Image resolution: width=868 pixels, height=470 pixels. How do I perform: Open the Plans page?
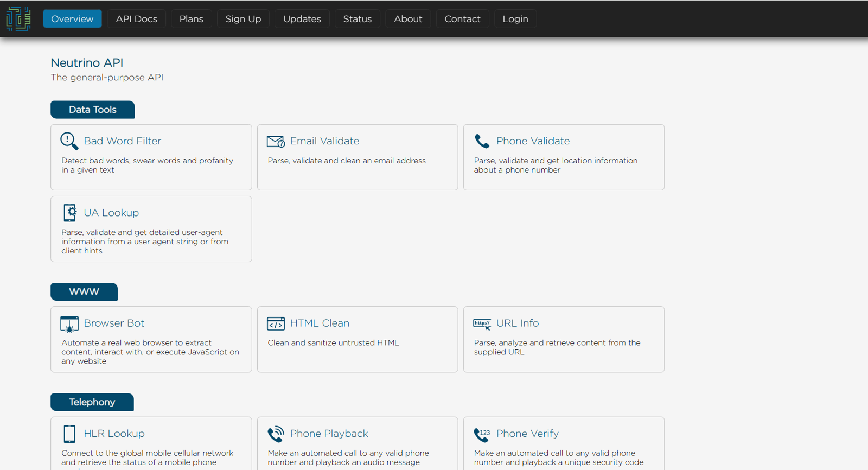click(192, 18)
